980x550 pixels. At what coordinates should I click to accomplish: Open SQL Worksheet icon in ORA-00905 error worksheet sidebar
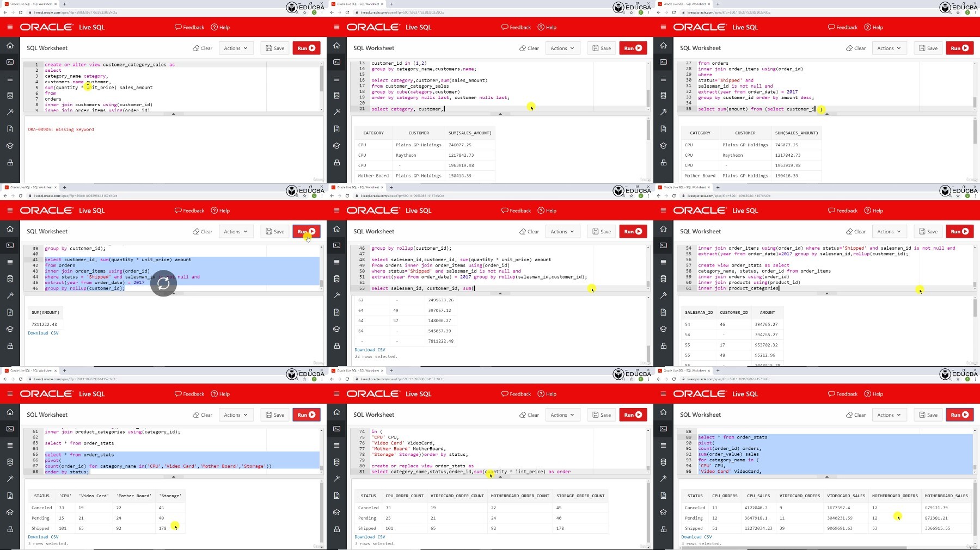pos(10,62)
